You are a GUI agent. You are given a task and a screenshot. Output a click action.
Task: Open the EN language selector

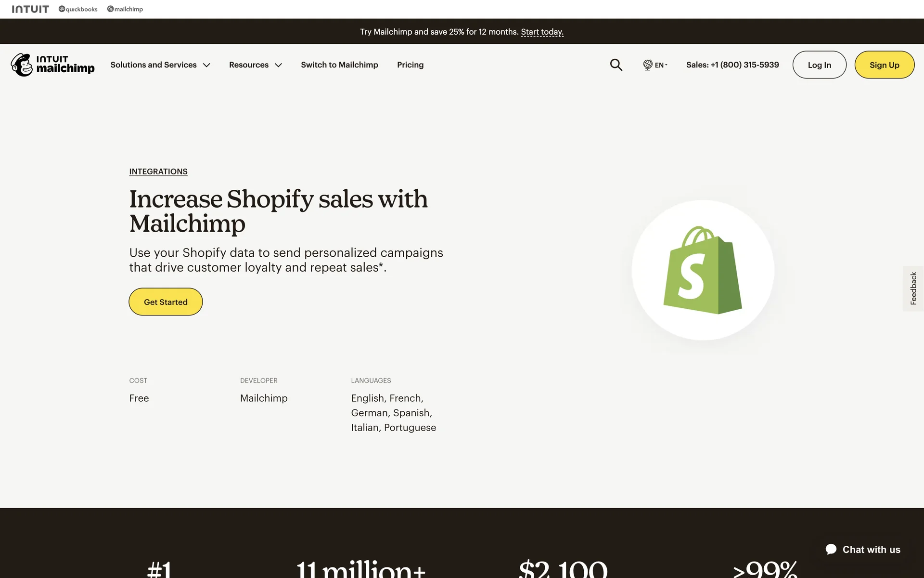[x=660, y=65]
